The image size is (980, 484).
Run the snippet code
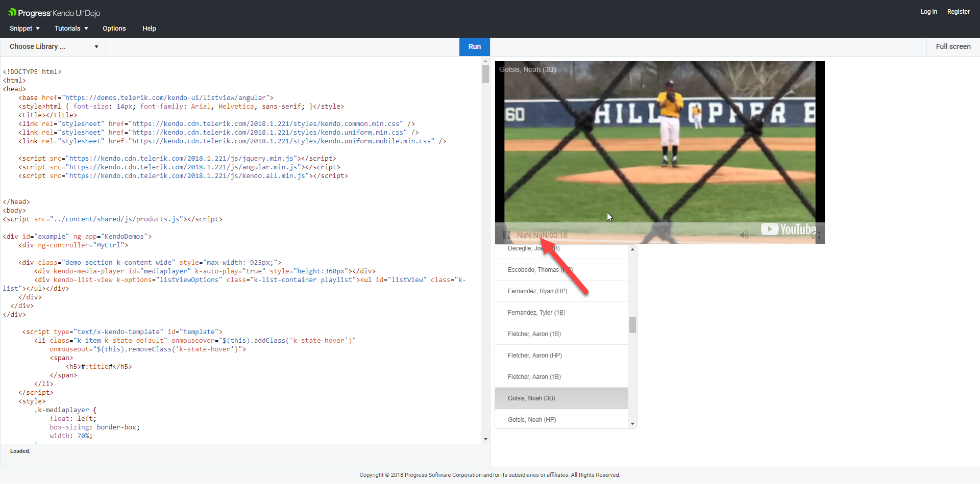[475, 46]
